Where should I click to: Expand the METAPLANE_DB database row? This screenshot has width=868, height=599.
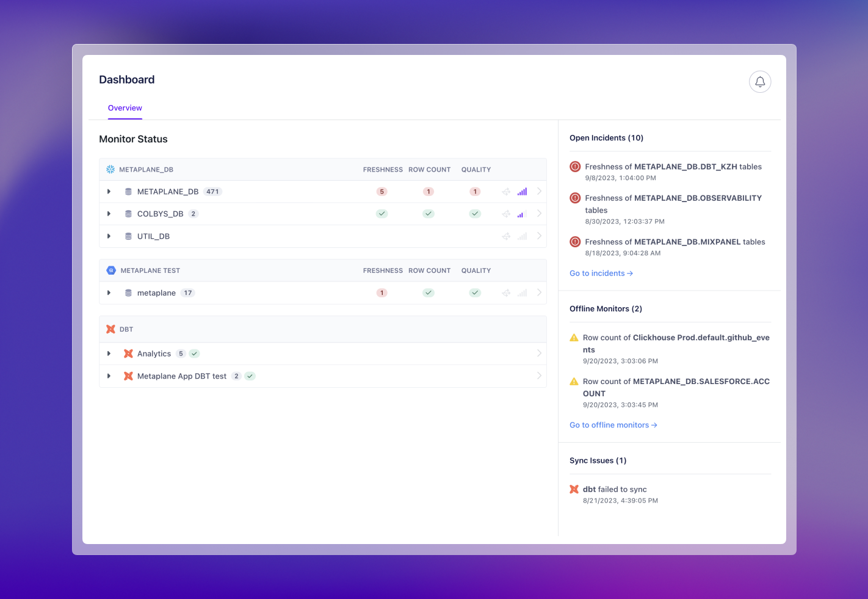[109, 191]
